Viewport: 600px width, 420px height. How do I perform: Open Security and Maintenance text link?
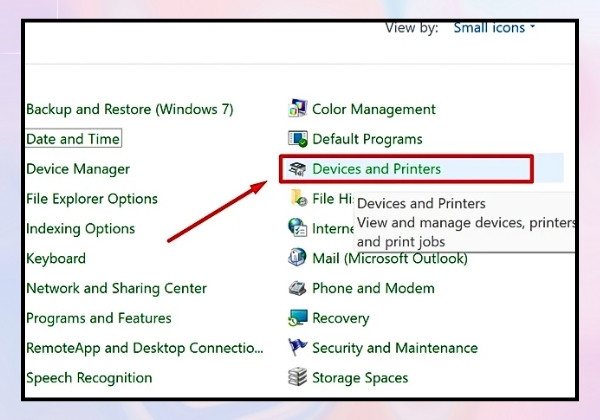pyautogui.click(x=395, y=348)
